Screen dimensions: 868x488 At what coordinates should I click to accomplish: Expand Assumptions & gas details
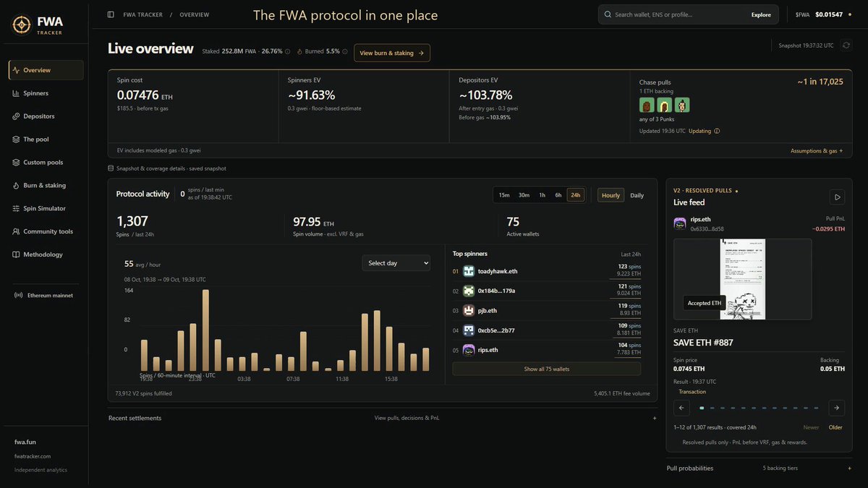[817, 151]
